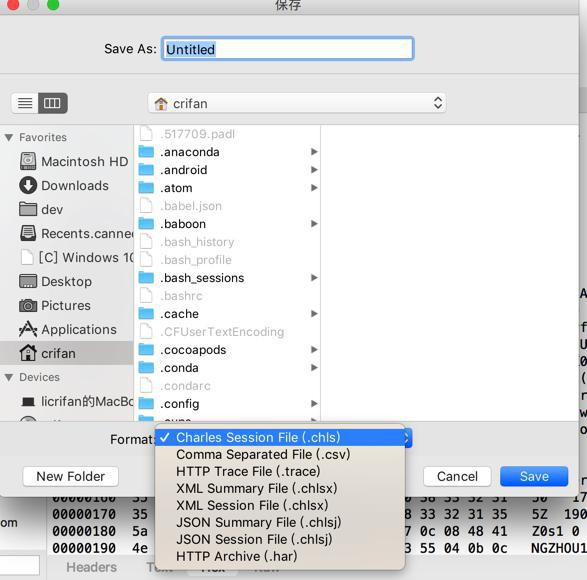Choose XML Summary File (.chlsx) format

click(280, 488)
